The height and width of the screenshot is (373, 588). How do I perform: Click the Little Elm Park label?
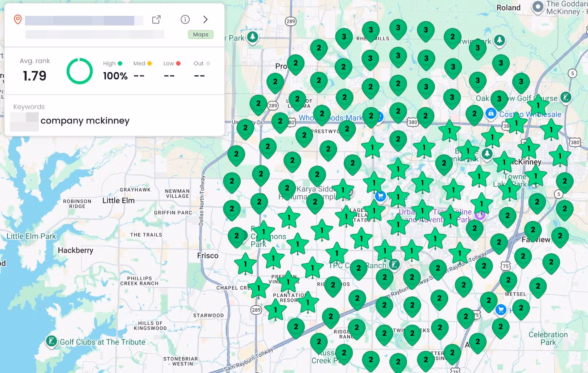coord(31,236)
